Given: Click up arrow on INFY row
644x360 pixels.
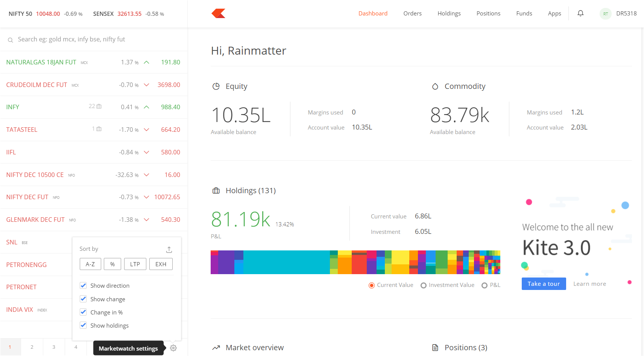Looking at the screenshot, I should point(147,107).
